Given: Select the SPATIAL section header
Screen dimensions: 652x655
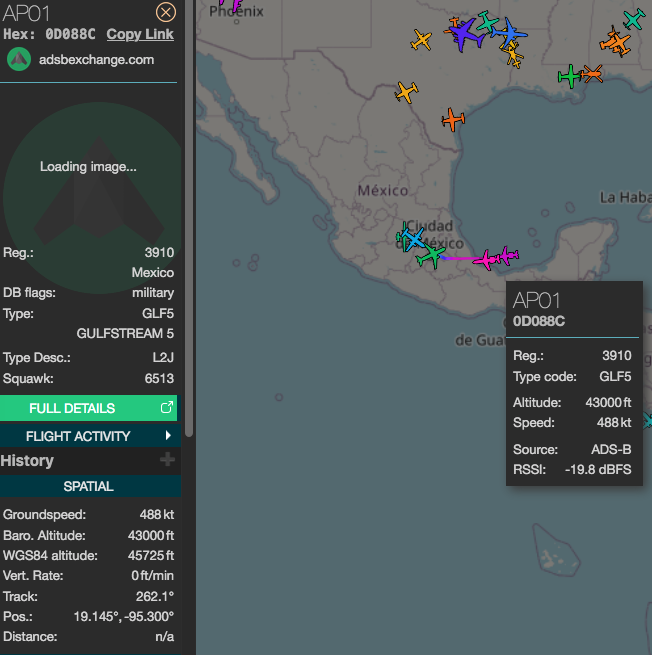Looking at the screenshot, I should click(x=90, y=486).
